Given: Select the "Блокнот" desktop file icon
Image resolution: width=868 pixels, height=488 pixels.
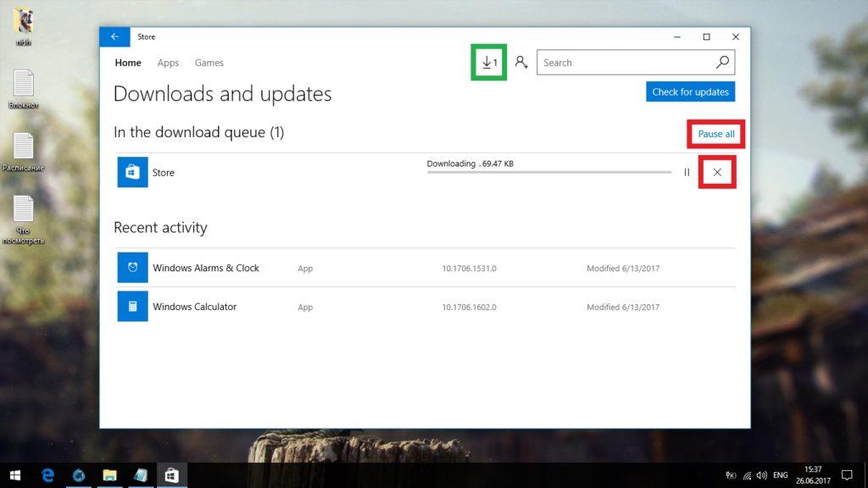Looking at the screenshot, I should 23,89.
